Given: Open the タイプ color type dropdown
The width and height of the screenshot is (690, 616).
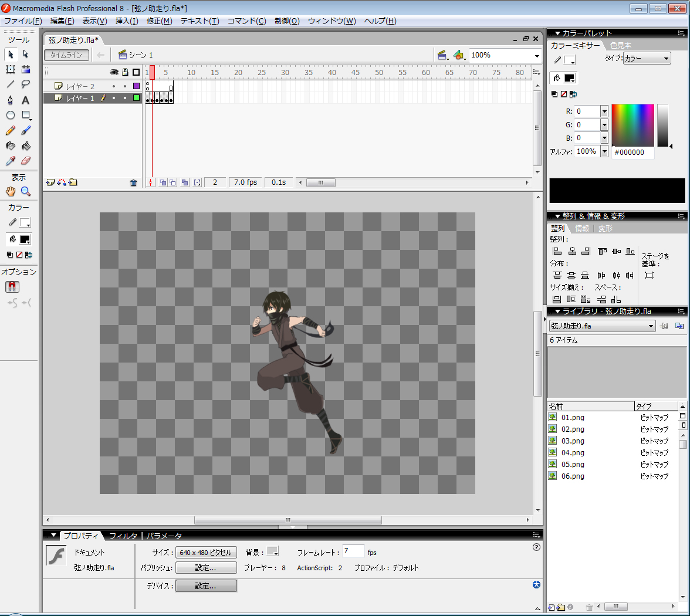Looking at the screenshot, I should [647, 59].
